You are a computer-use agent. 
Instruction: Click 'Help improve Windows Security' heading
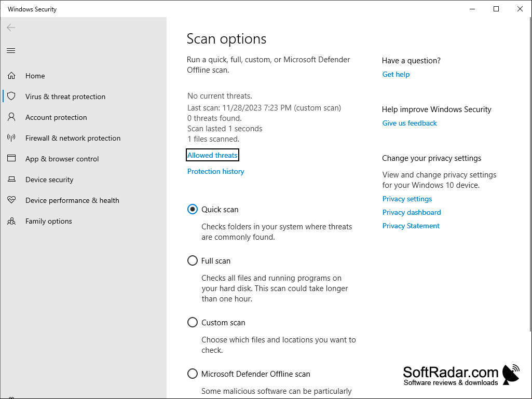pos(436,109)
